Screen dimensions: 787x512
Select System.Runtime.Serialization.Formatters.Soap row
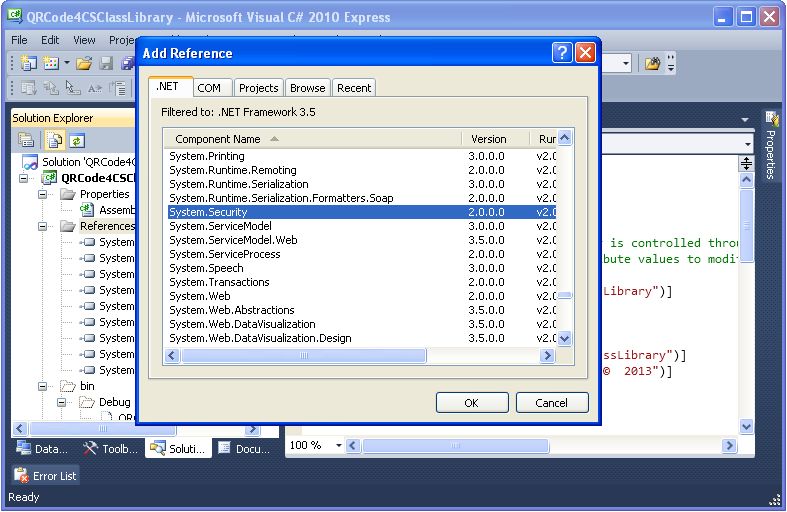pos(362,198)
